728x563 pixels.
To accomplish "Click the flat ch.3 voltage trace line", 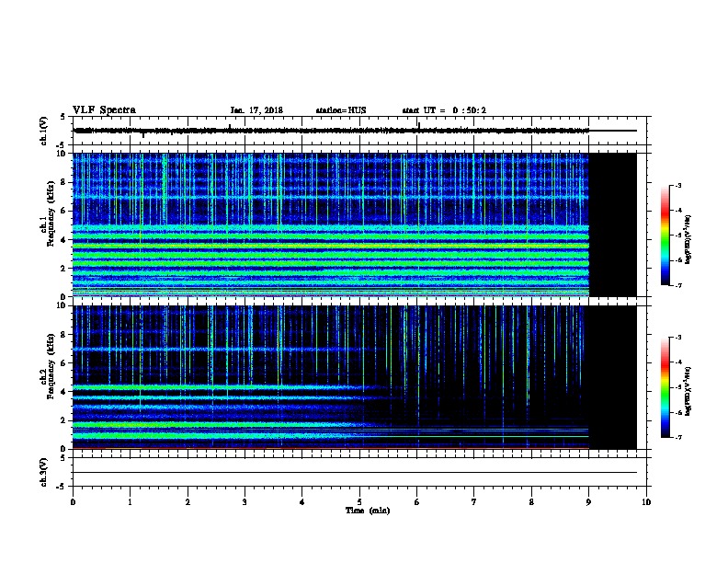I will pos(355,473).
